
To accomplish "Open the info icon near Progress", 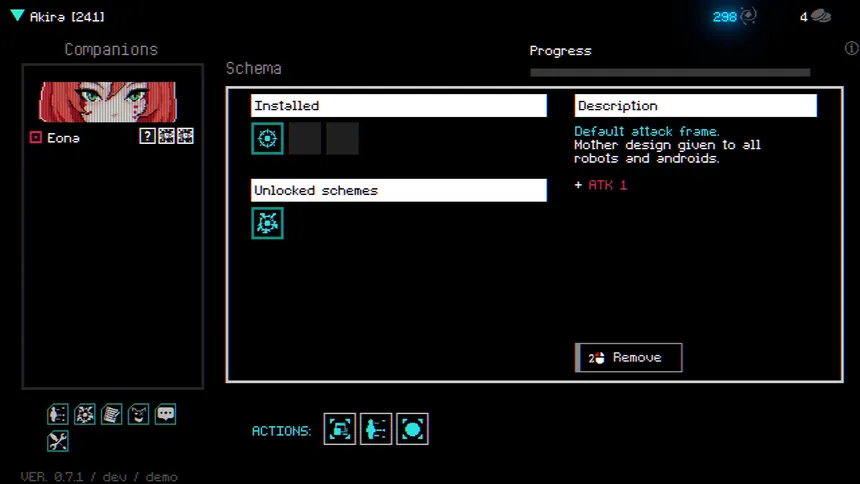I will [x=852, y=48].
